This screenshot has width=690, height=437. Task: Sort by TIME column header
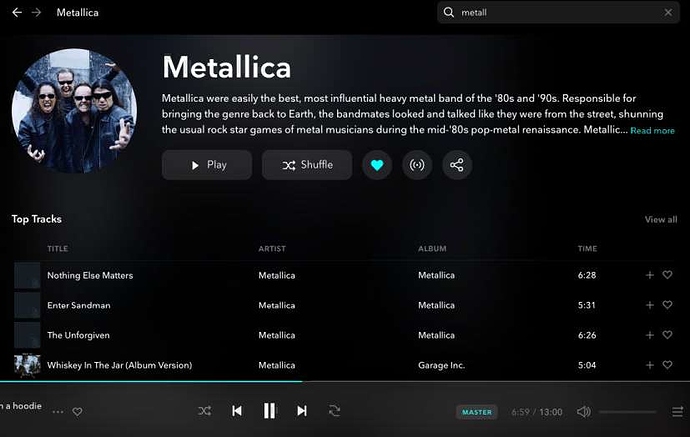tap(587, 249)
